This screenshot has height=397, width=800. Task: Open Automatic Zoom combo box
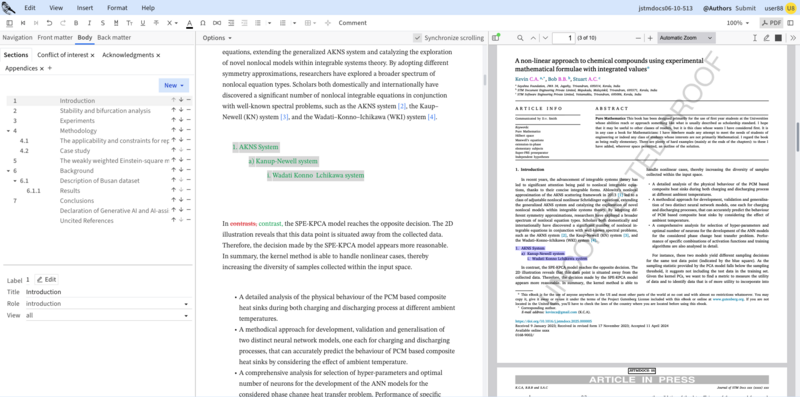coord(686,38)
